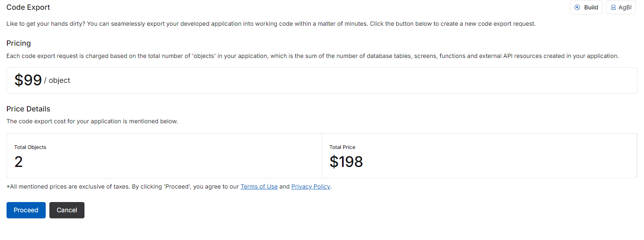
Task: Click the Total Objects label
Action: click(30, 147)
